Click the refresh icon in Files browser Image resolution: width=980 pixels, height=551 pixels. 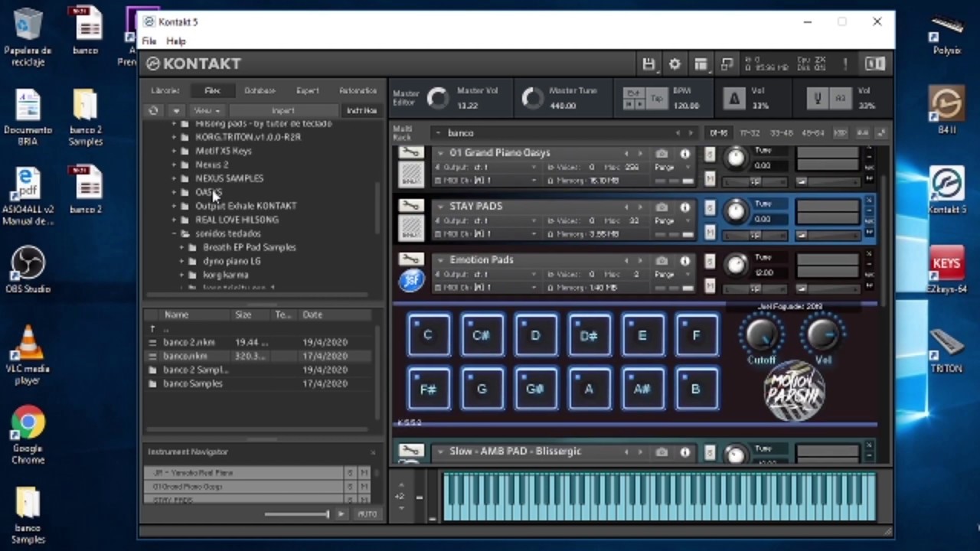[x=153, y=110]
